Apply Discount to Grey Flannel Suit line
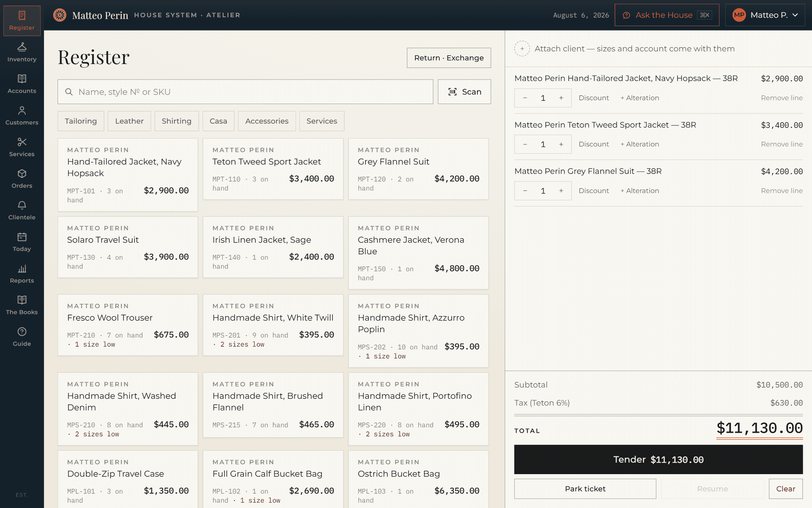812x508 pixels. point(594,191)
